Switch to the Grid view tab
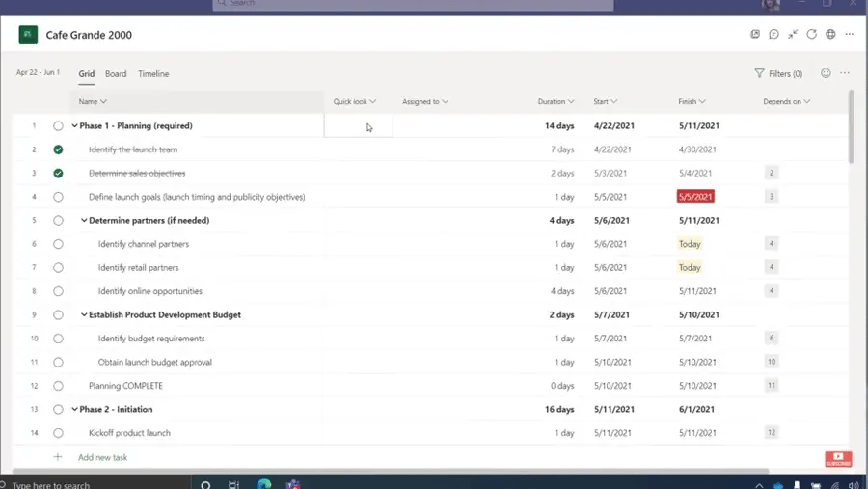 point(87,73)
